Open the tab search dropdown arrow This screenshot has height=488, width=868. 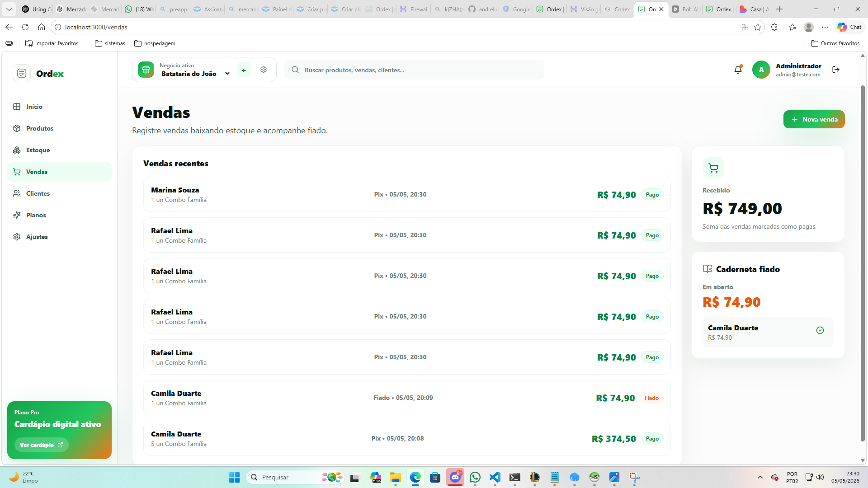9,9
